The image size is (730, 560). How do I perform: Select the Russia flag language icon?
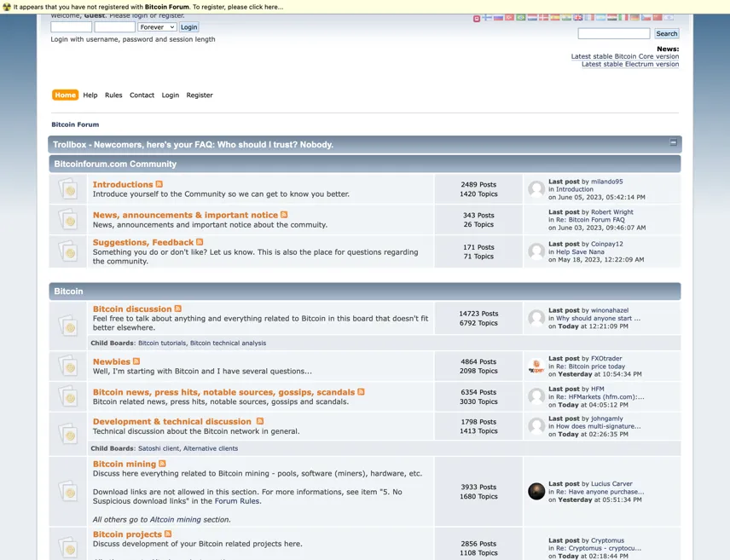pyautogui.click(x=498, y=18)
